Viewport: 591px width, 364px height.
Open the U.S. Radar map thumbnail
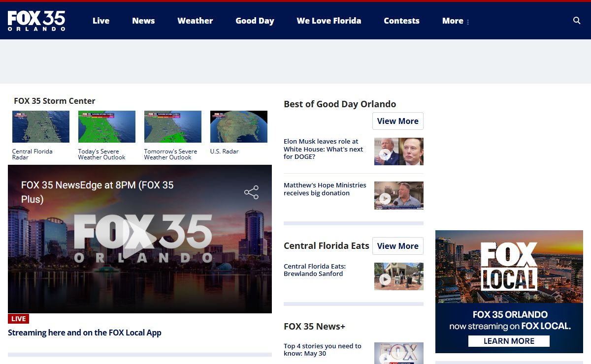click(x=239, y=127)
